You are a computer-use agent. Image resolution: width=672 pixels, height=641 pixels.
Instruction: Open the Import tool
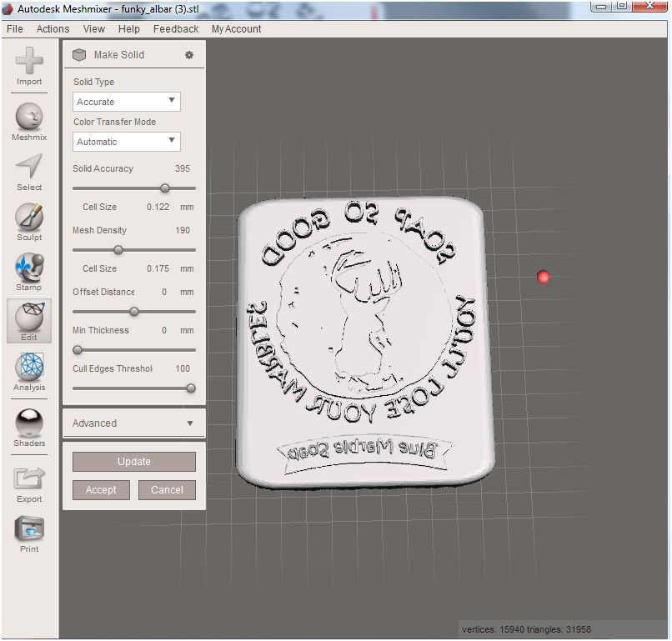(x=29, y=67)
